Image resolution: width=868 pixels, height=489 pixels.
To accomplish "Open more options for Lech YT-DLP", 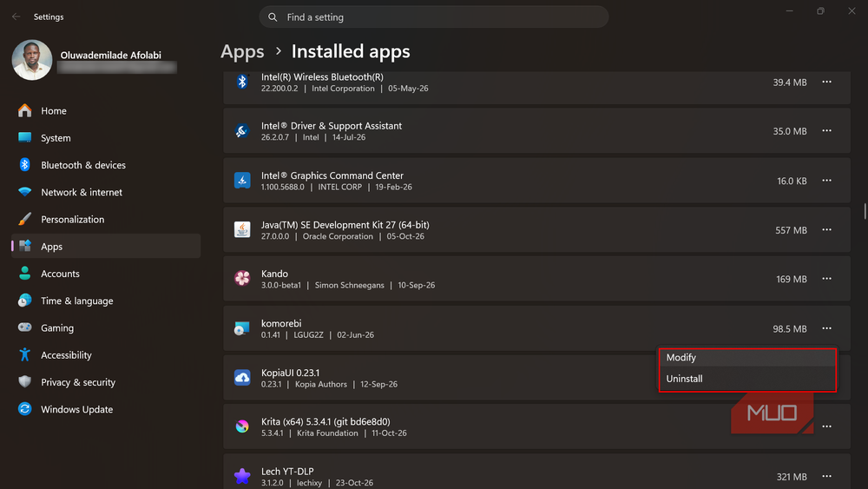I will [x=826, y=476].
